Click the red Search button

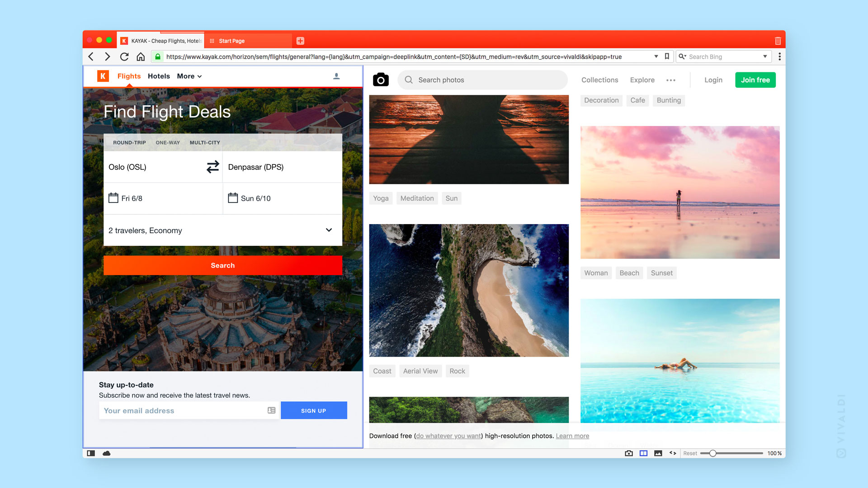pyautogui.click(x=222, y=265)
